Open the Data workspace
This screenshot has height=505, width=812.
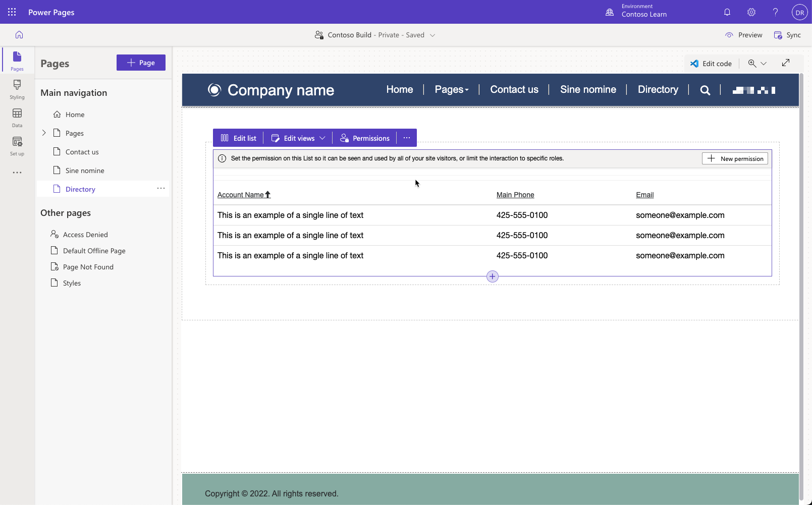click(x=17, y=117)
